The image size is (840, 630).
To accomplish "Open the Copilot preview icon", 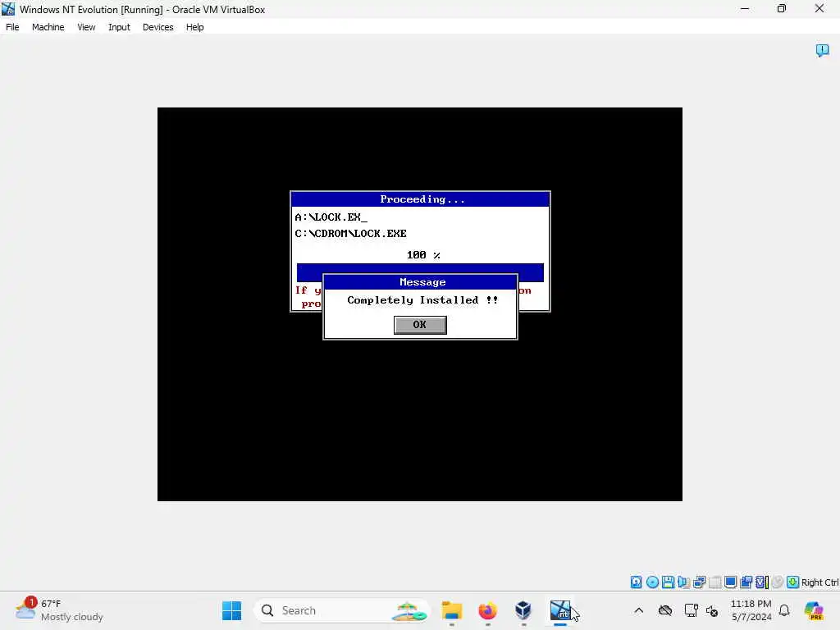I will 814,610.
